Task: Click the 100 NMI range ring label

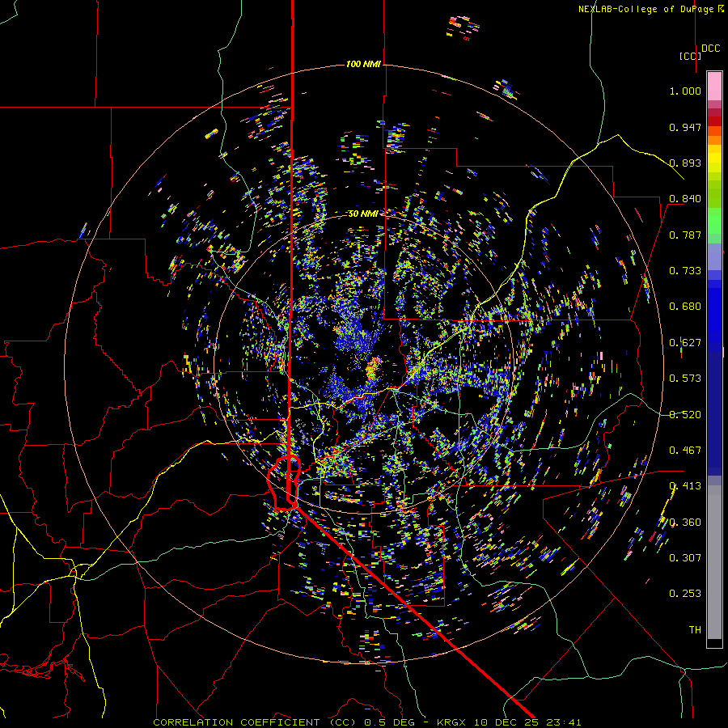Action: pyautogui.click(x=363, y=64)
